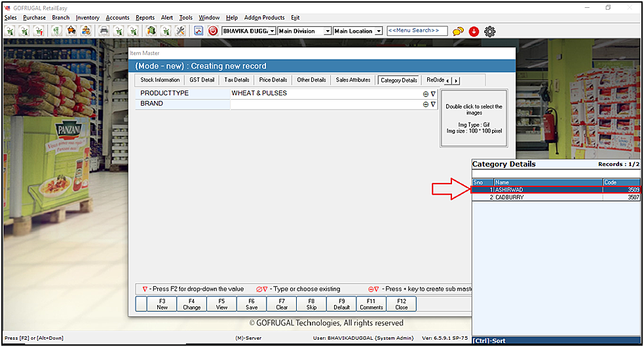
Task: Click the Name column header
Action: point(548,182)
